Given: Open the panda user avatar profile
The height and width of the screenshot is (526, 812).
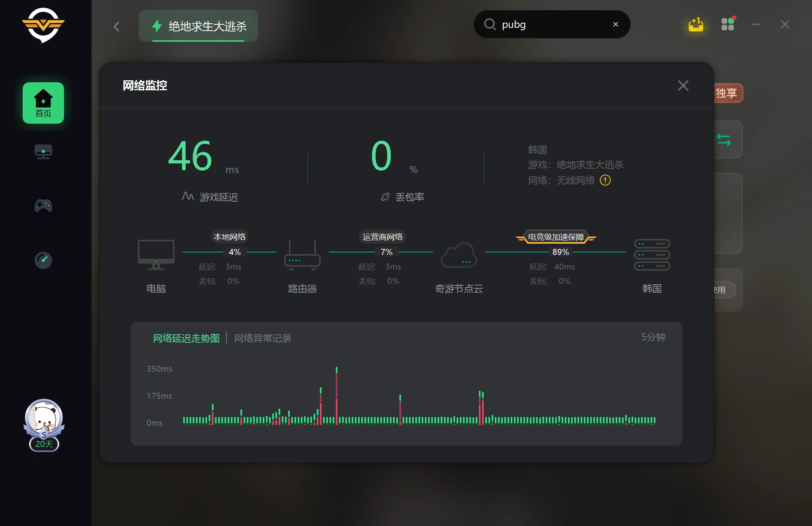Looking at the screenshot, I should point(44,418).
